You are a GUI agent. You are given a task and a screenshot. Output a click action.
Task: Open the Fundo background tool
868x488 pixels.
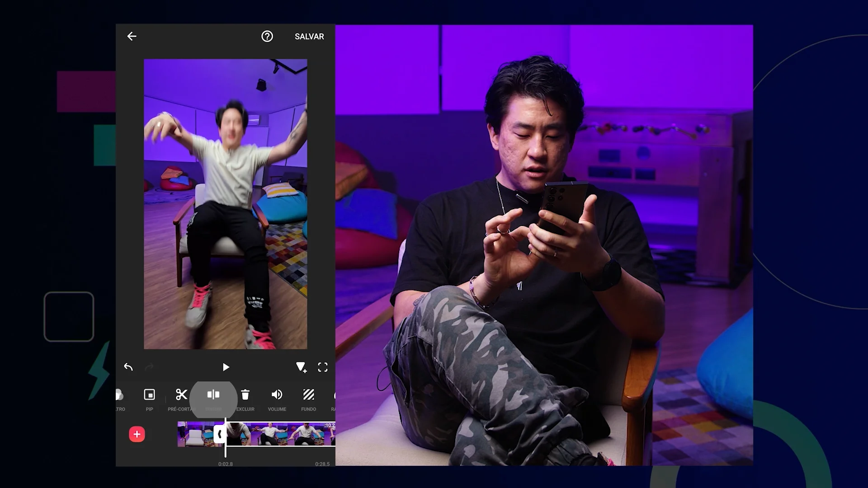[x=309, y=398]
